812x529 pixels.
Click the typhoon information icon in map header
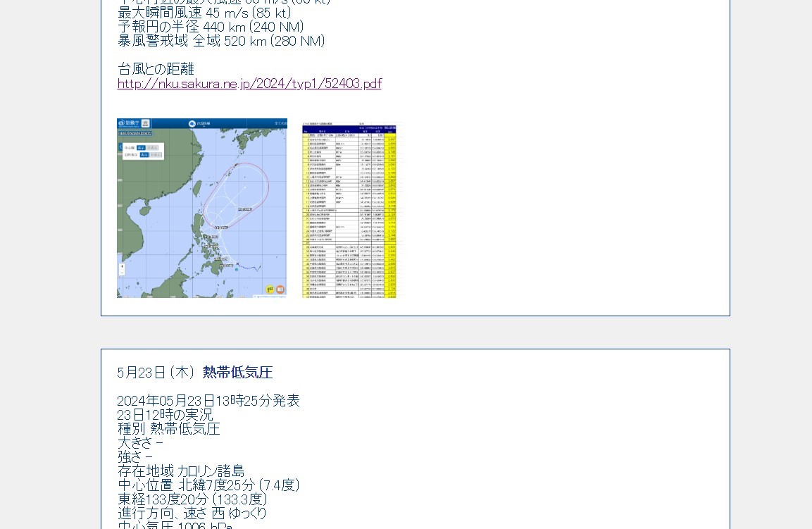click(192, 123)
